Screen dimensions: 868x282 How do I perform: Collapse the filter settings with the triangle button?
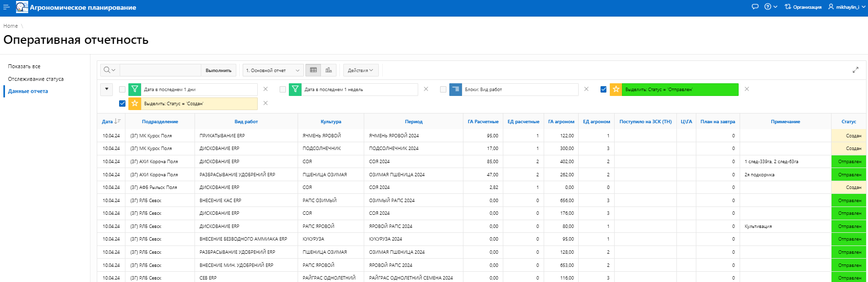point(106,90)
